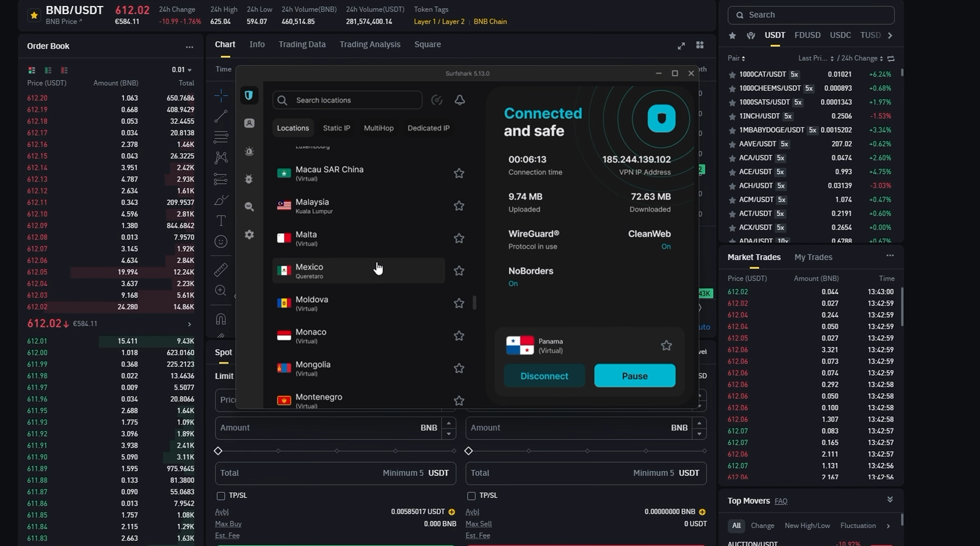Image resolution: width=980 pixels, height=546 pixels.
Task: Click the speed test icon beside search
Action: (x=436, y=100)
